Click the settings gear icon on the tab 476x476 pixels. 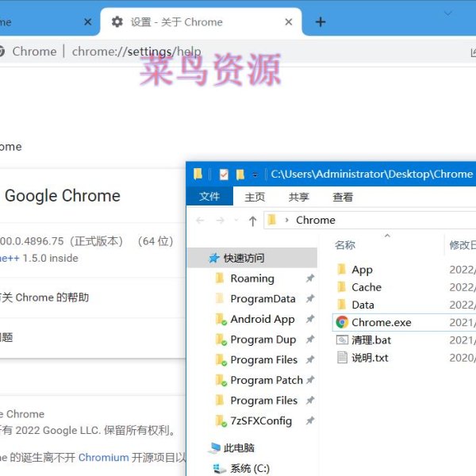click(117, 22)
